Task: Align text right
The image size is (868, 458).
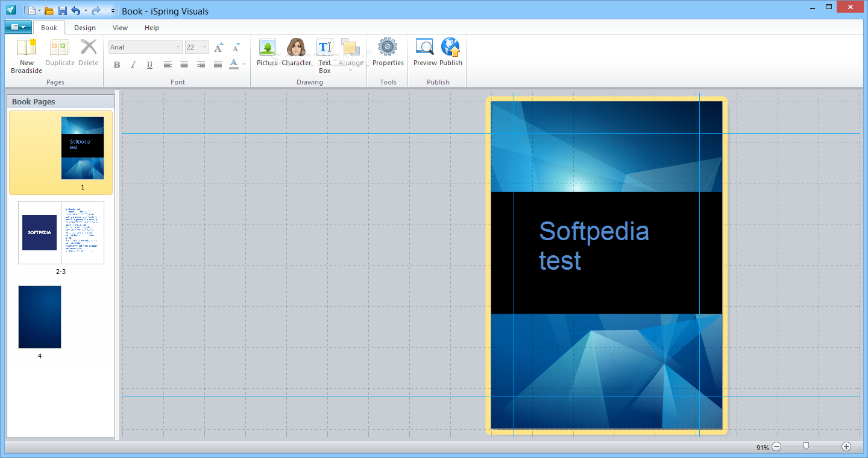Action: (201, 65)
